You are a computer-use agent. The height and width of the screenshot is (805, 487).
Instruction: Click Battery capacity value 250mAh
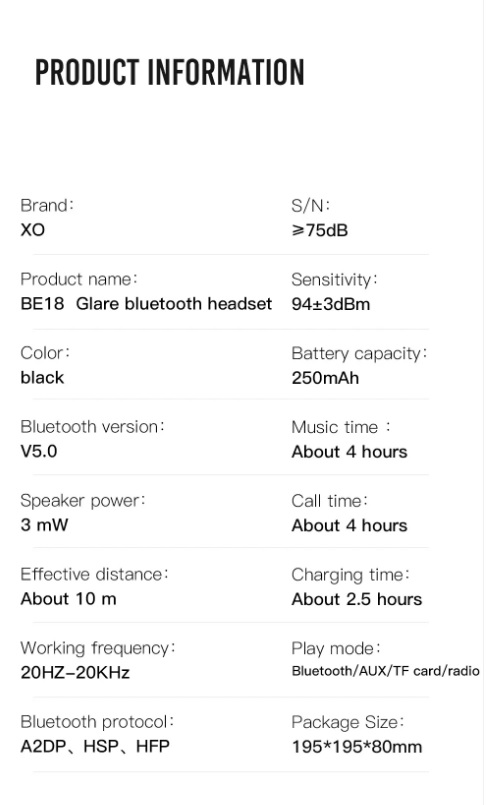point(325,378)
